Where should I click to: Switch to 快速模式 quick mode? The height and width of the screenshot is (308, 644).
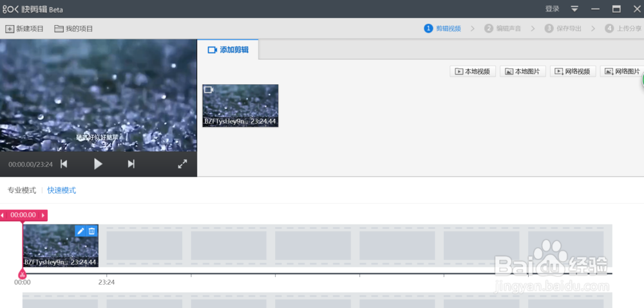click(62, 190)
